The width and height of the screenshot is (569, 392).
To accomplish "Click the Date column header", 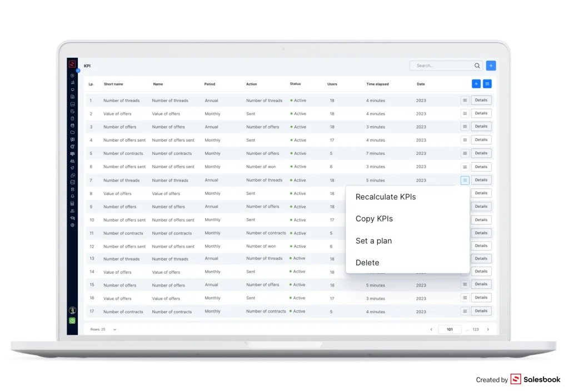I will pyautogui.click(x=421, y=84).
